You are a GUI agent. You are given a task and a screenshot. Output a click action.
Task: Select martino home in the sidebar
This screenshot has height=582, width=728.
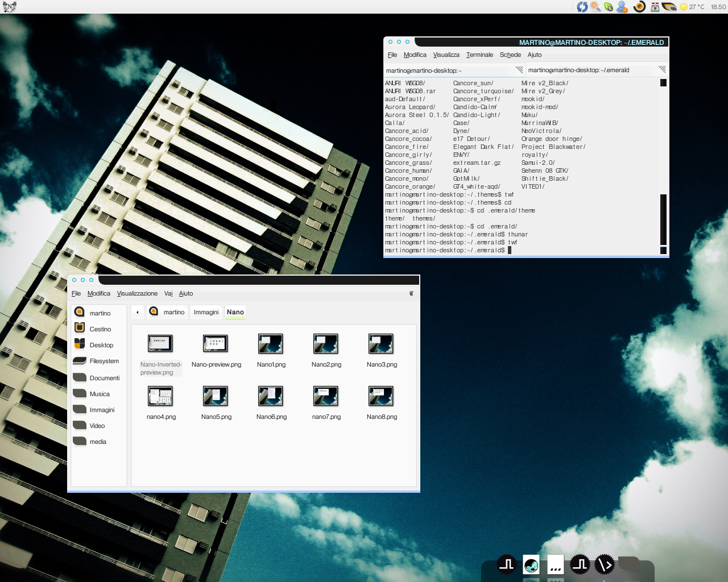click(x=99, y=313)
